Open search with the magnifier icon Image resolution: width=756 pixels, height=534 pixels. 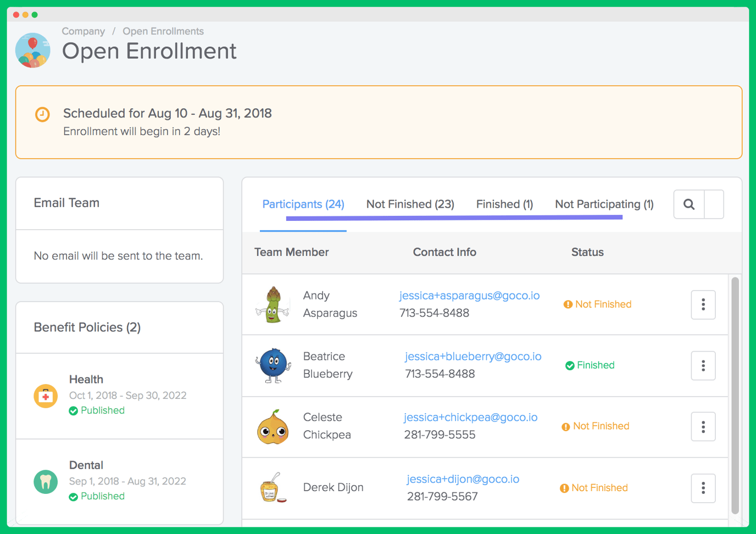point(688,204)
